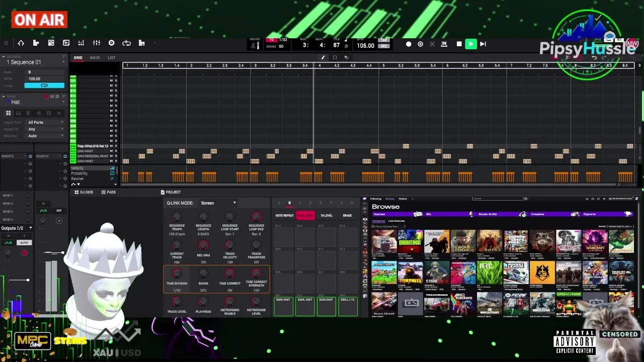Toggle the cyan sequence Loop button
The width and height of the screenshot is (644, 362).
pos(44,85)
